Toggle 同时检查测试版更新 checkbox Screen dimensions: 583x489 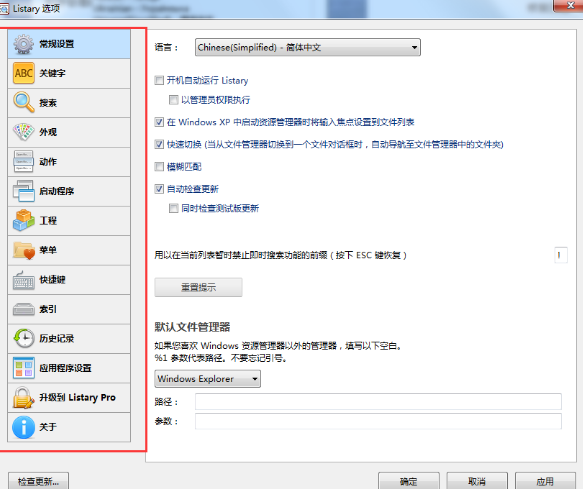coord(174,208)
